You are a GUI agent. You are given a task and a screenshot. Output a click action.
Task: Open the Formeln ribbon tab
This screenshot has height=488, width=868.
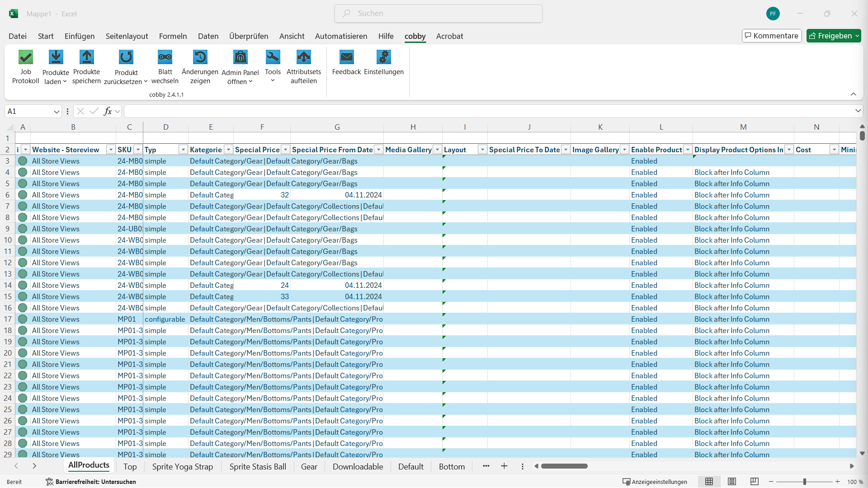173,36
